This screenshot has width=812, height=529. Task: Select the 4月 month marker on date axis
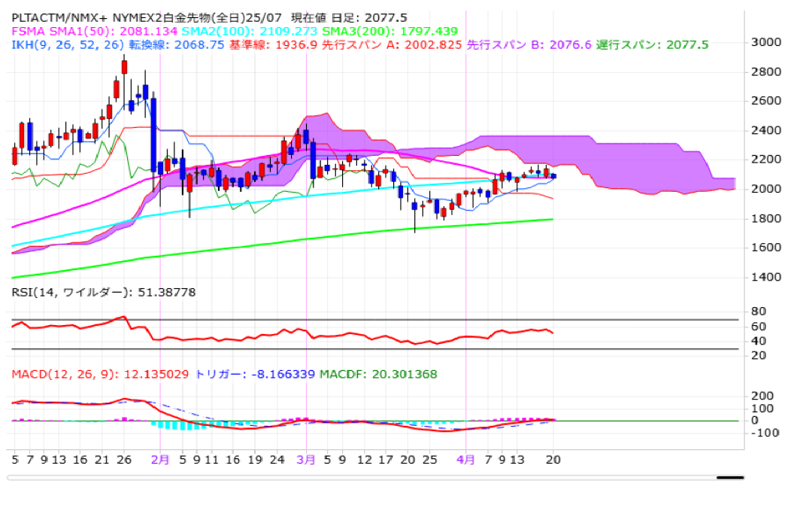click(x=466, y=458)
